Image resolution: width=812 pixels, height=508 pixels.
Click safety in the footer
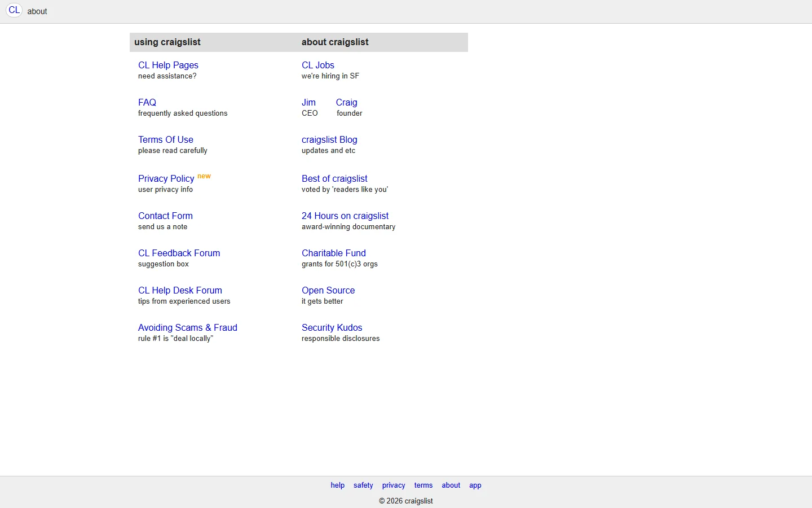(363, 485)
